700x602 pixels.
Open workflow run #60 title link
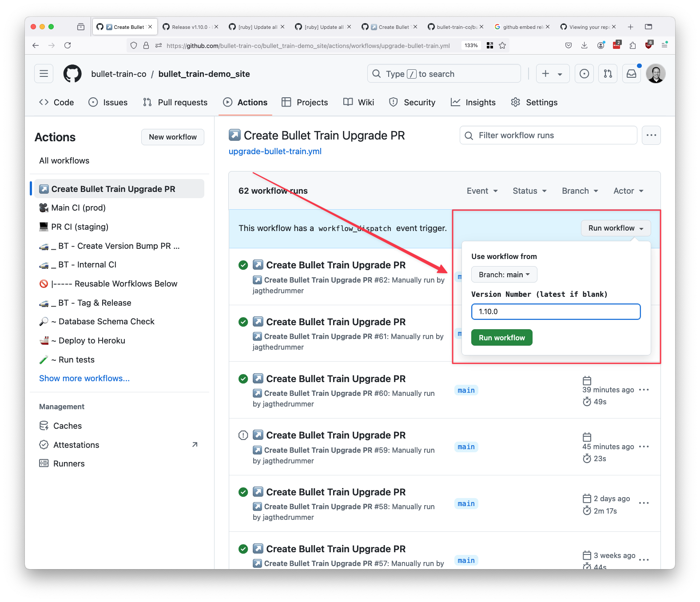point(336,379)
